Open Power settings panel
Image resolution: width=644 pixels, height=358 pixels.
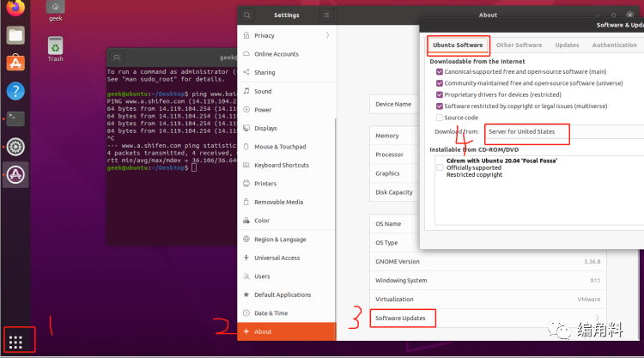click(x=286, y=110)
